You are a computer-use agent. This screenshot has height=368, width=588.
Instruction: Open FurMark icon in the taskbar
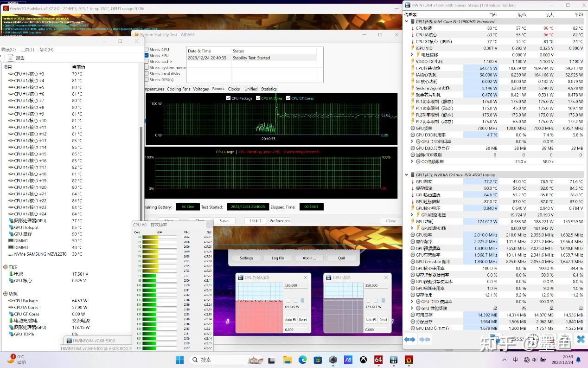tap(409, 360)
